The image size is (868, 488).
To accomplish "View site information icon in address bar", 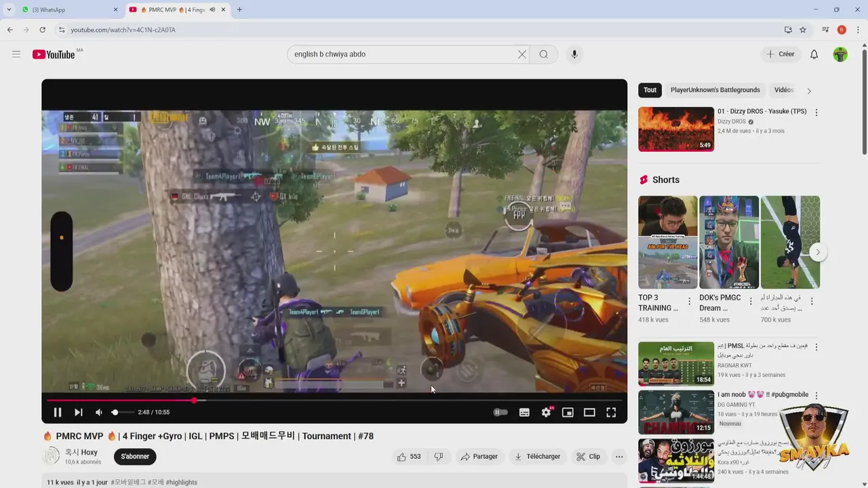I will tap(62, 30).
